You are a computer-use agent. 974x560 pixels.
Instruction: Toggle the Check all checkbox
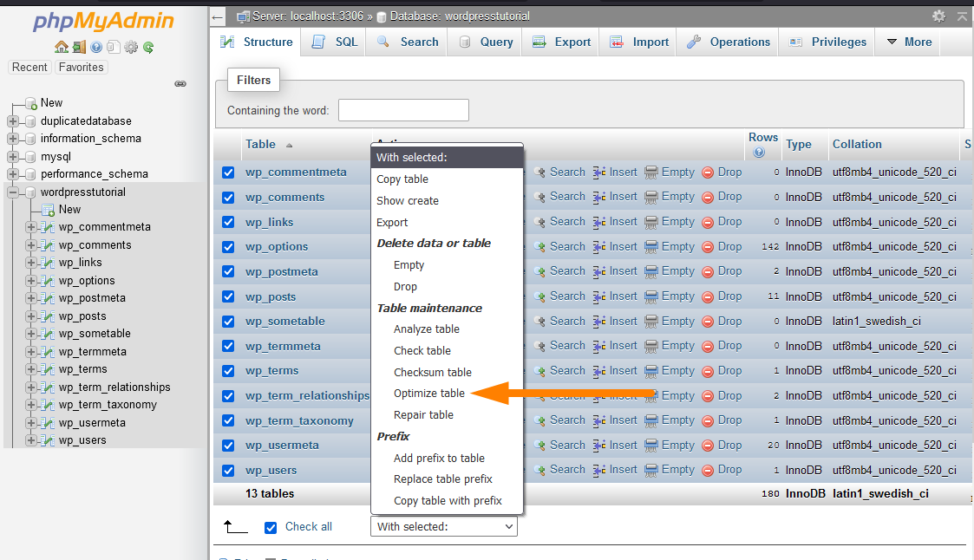point(271,528)
